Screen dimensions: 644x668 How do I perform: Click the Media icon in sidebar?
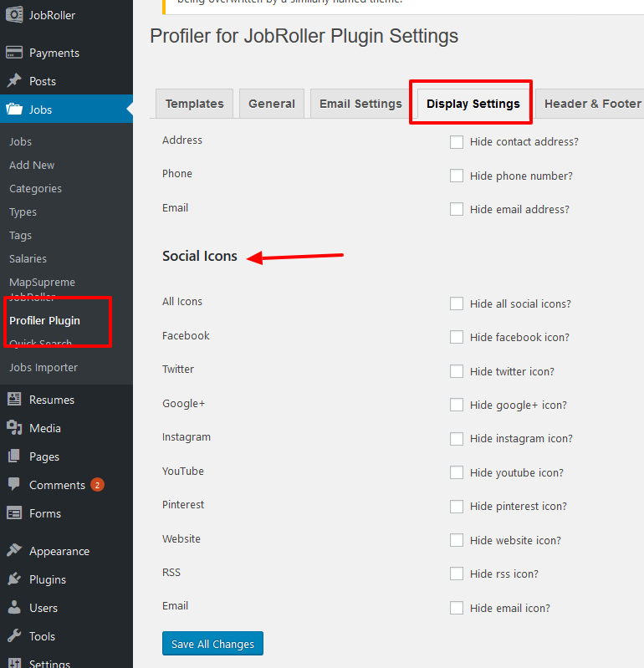[x=14, y=428]
